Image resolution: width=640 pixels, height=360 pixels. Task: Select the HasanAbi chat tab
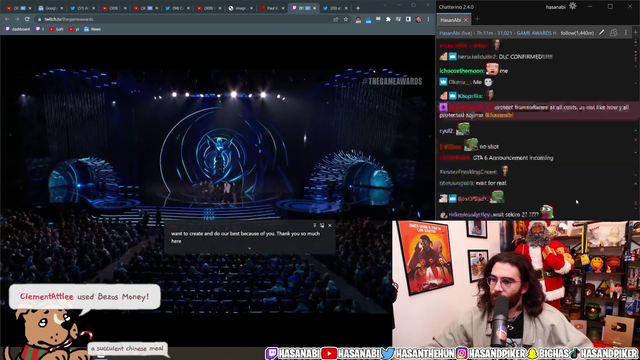click(x=451, y=20)
